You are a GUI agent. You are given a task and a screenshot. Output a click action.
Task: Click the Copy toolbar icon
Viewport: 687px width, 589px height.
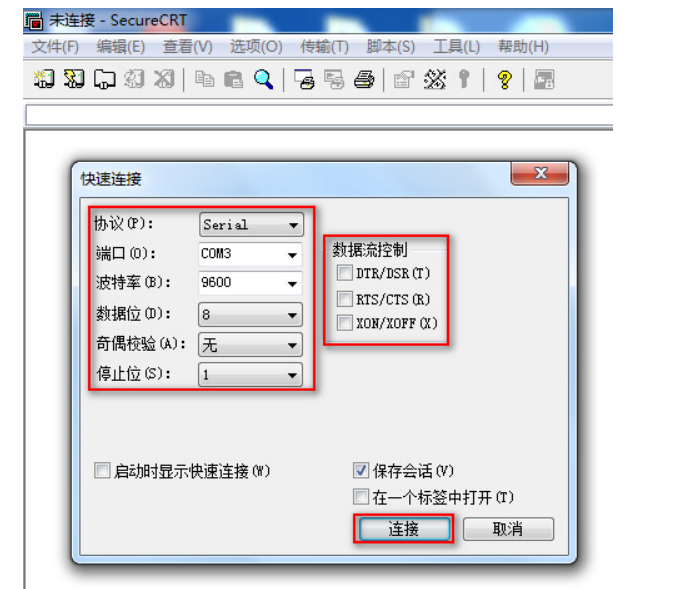click(204, 79)
